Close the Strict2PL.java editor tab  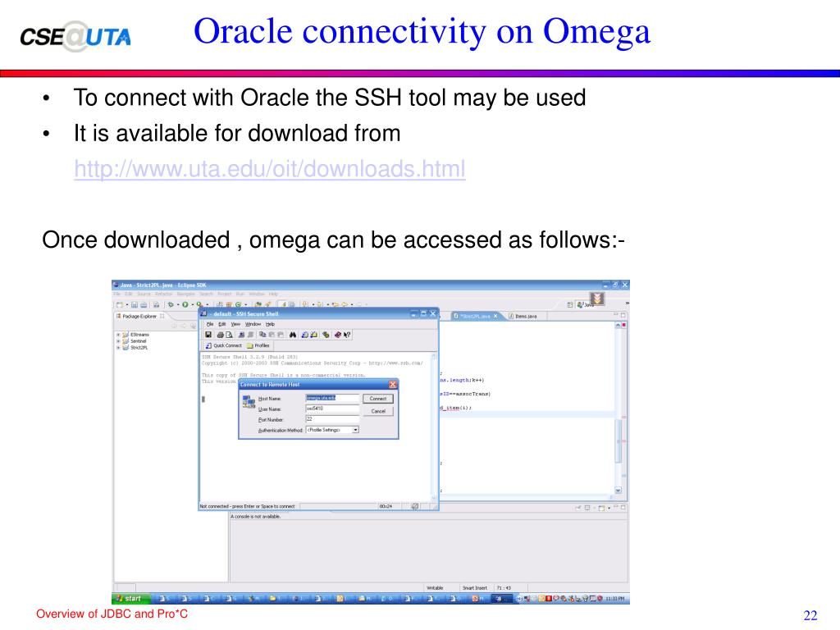click(x=495, y=316)
